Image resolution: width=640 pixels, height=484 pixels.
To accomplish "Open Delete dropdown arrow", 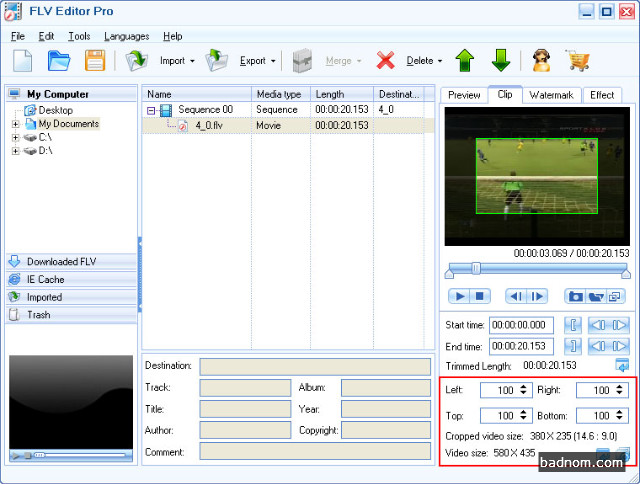I will 440,61.
